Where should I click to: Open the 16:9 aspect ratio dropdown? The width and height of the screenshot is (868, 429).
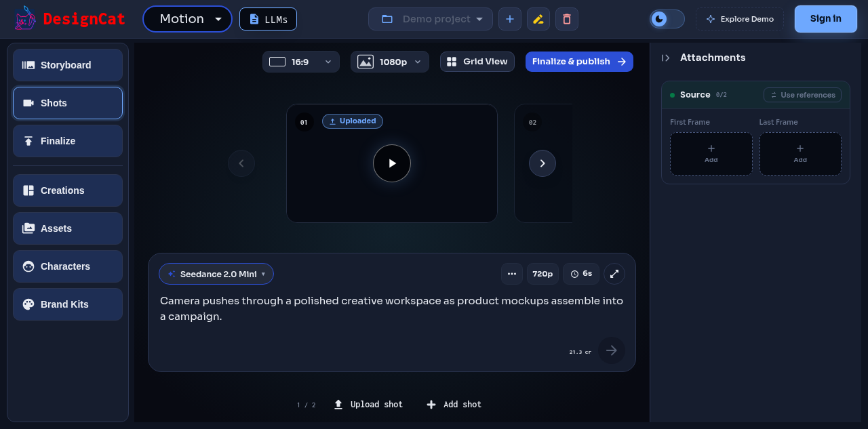[x=301, y=62]
